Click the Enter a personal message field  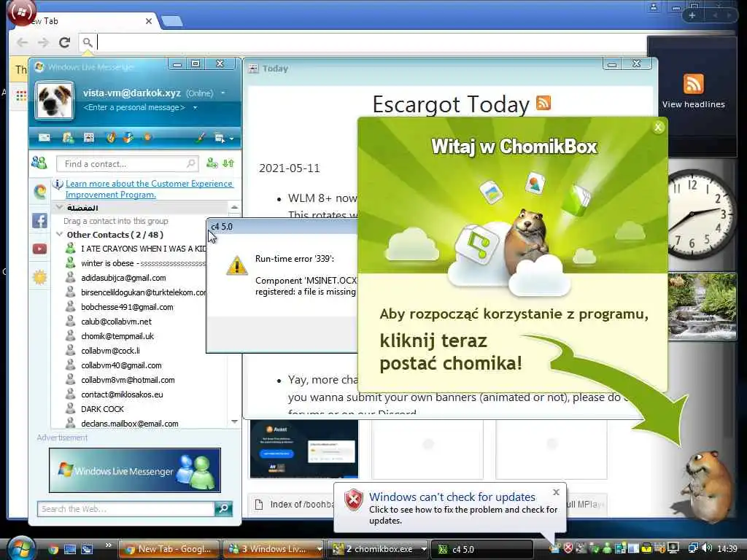click(x=134, y=108)
